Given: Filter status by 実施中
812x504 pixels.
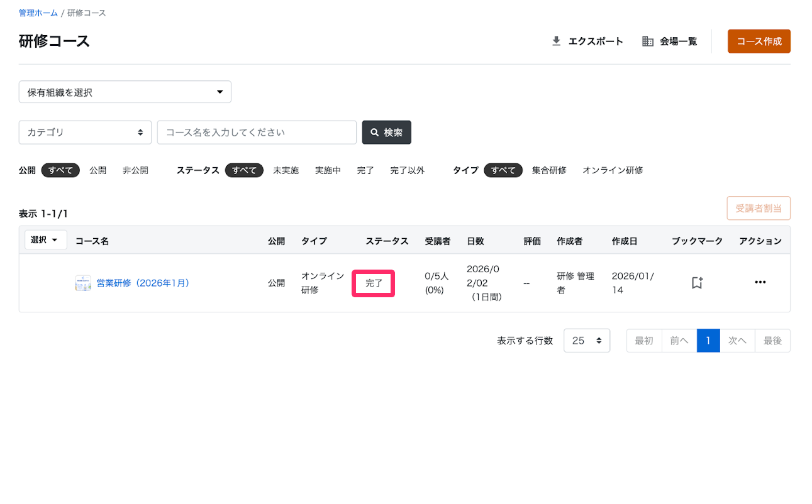Looking at the screenshot, I should point(328,170).
